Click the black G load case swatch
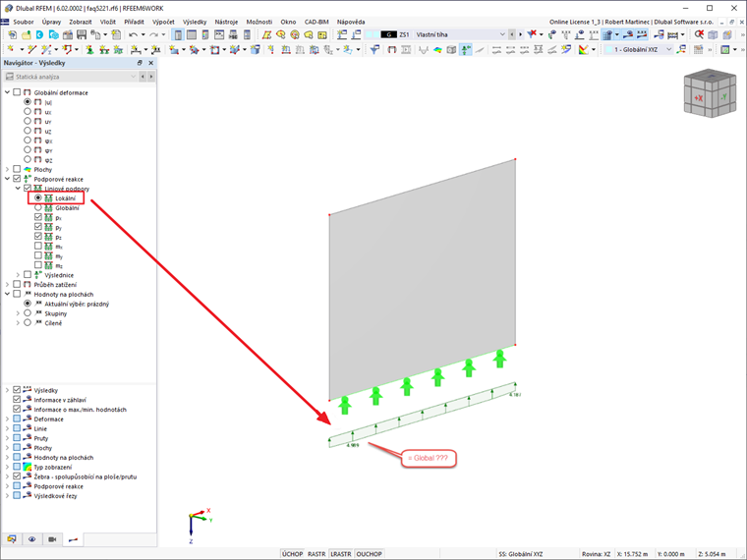 pos(389,34)
